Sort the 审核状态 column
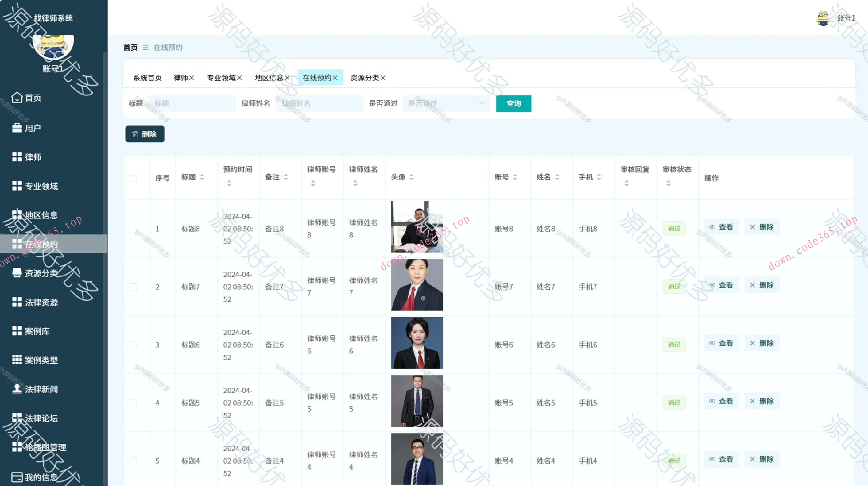This screenshot has height=486, width=868. tap(668, 183)
